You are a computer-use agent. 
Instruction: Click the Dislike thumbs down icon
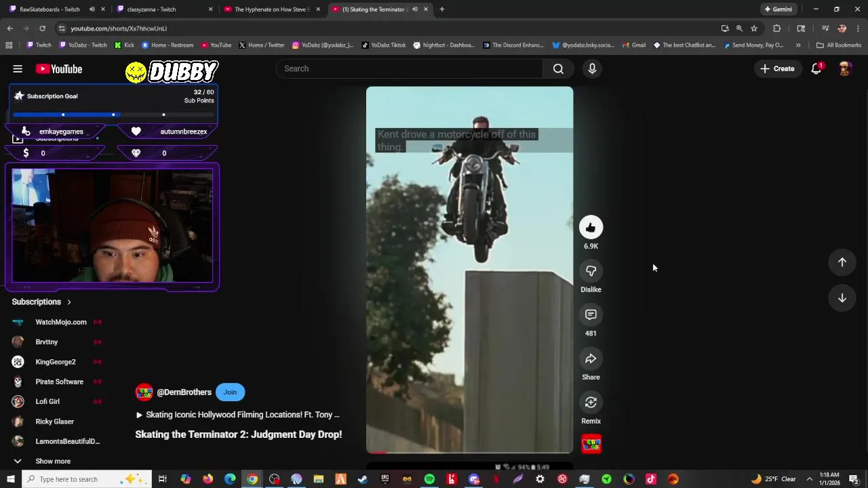[x=591, y=271]
